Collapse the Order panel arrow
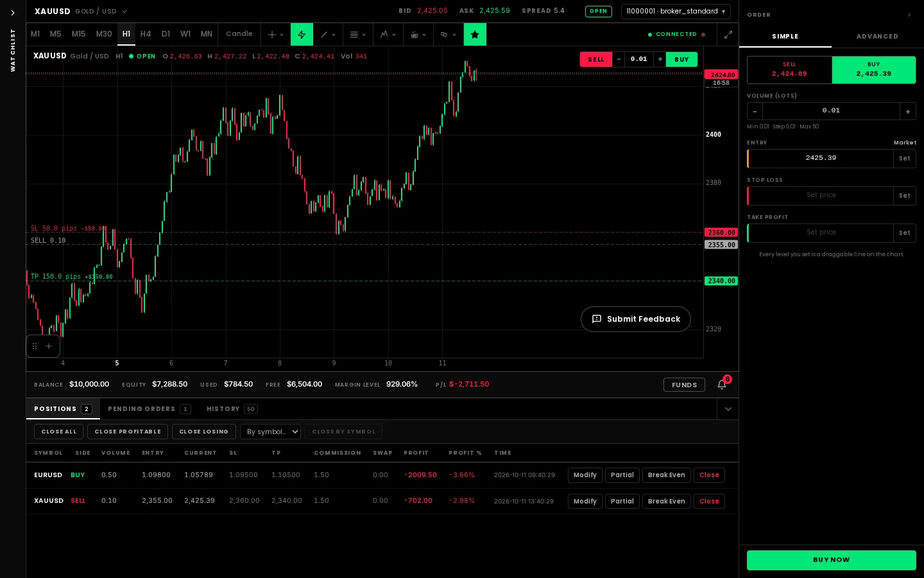The width and height of the screenshot is (924, 578). tap(909, 15)
